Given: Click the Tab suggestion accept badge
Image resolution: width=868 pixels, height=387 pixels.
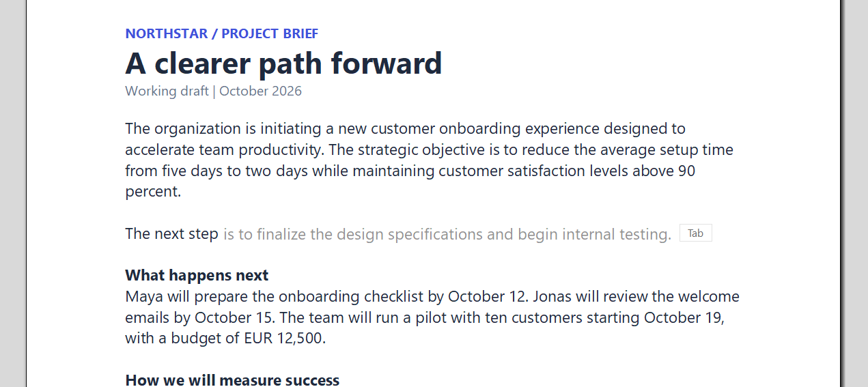Looking at the screenshot, I should (x=695, y=233).
